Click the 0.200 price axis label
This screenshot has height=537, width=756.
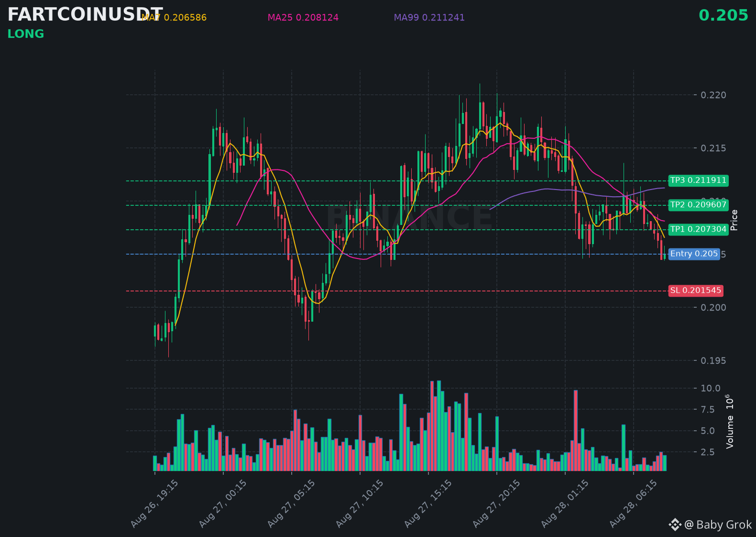(x=713, y=308)
